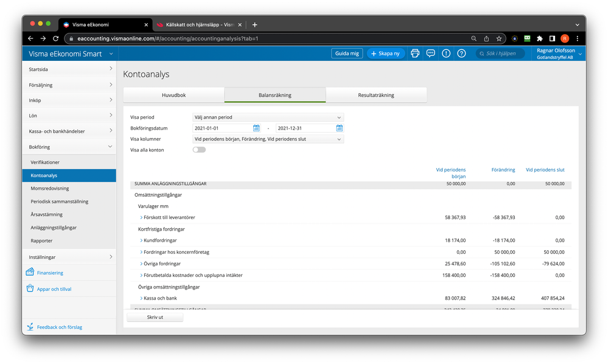Viewport: 608px width, 364px height.
Task: Expand Inställningar sidebar menu
Action: 69,257
